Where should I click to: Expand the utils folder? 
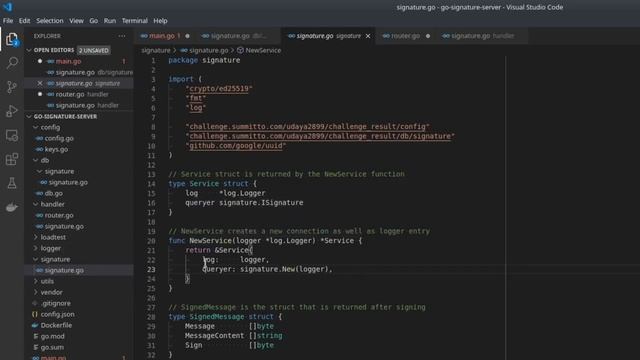[47, 281]
